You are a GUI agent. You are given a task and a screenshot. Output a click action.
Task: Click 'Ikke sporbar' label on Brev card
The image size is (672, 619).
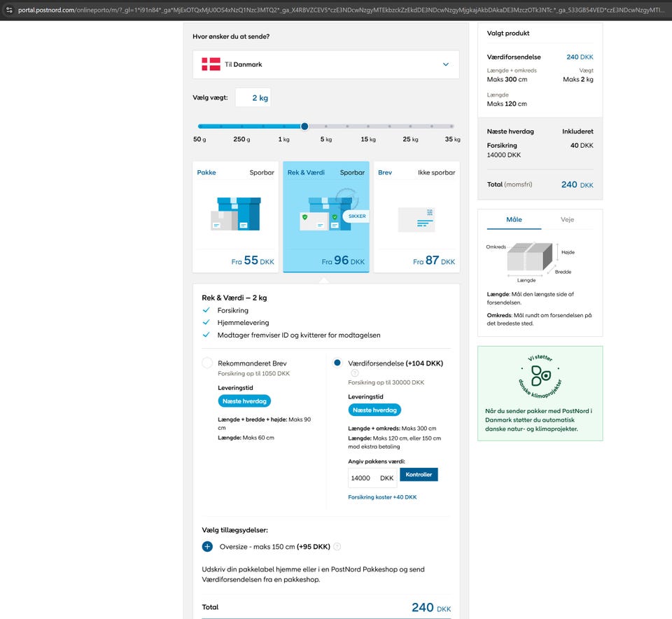[x=436, y=172]
